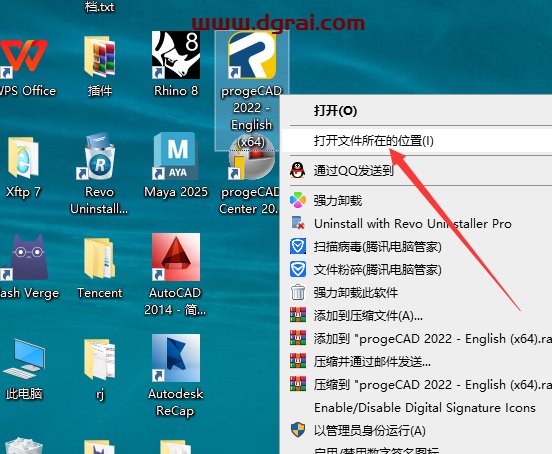Choose Uninstall with Revo Uninstaller Pro

tap(417, 223)
